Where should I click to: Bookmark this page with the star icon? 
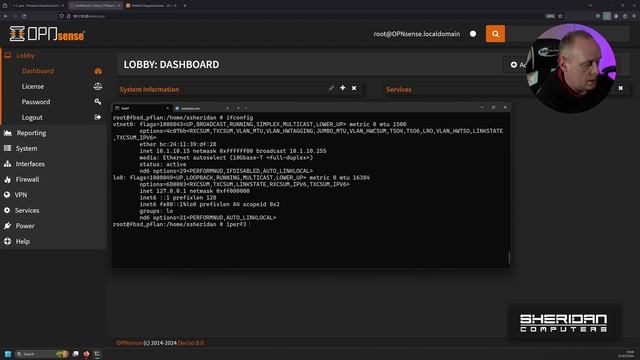tap(560, 16)
